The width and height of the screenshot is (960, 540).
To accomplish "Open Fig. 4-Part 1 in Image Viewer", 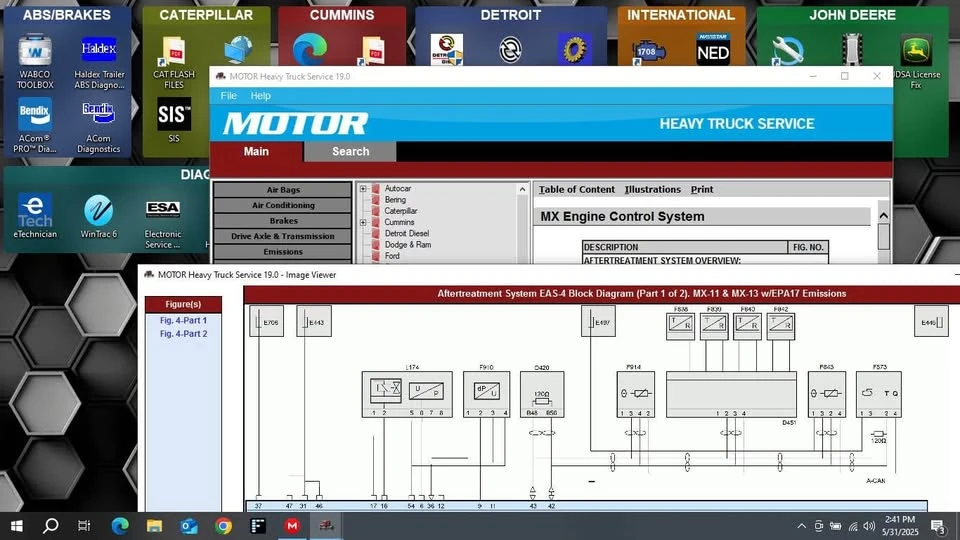I will 183,320.
